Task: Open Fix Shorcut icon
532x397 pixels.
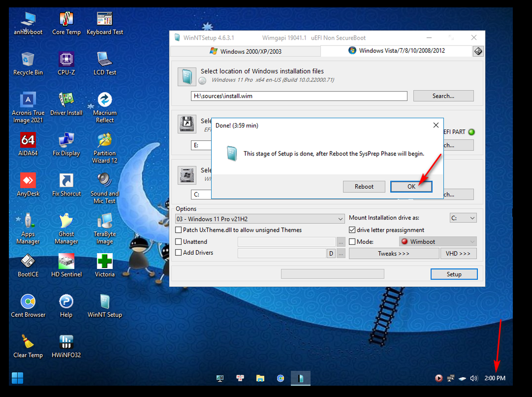Action: [x=66, y=185]
